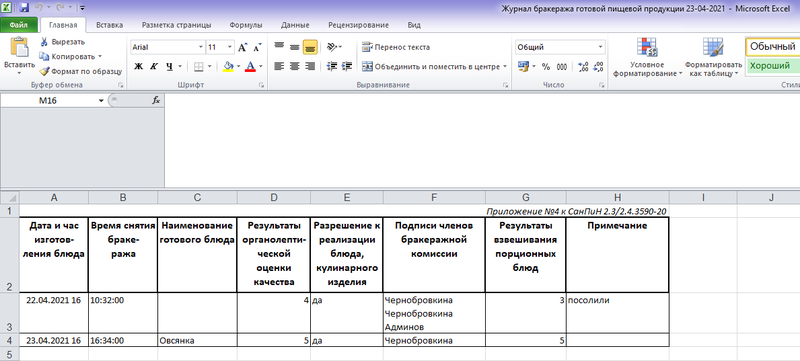Open Шрифт group dialog launcher
The image size is (800, 361).
(261, 85)
